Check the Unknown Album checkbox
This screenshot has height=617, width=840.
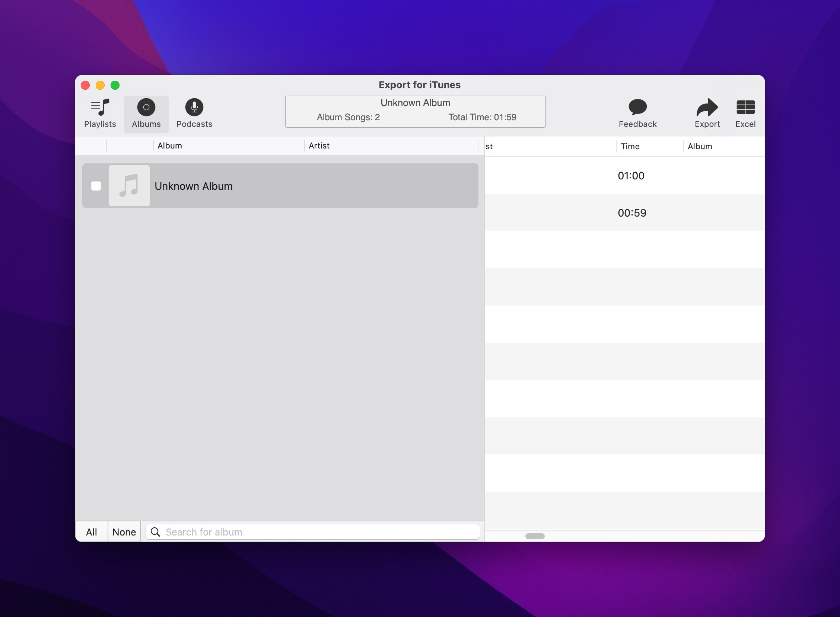click(x=96, y=186)
